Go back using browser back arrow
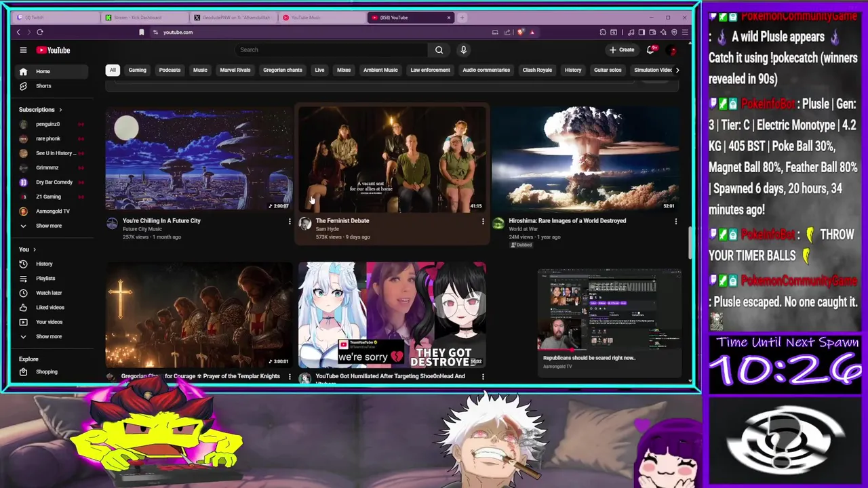This screenshot has width=868, height=488. click(18, 32)
